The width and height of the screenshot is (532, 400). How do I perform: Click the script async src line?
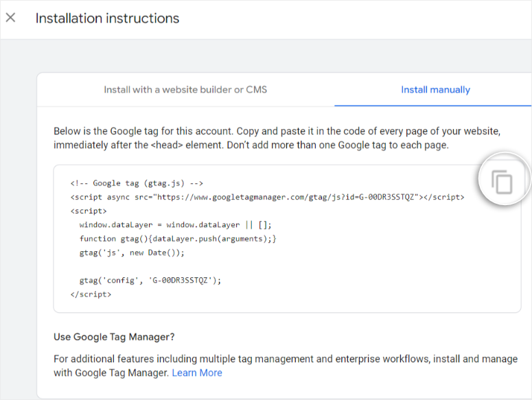coord(267,197)
